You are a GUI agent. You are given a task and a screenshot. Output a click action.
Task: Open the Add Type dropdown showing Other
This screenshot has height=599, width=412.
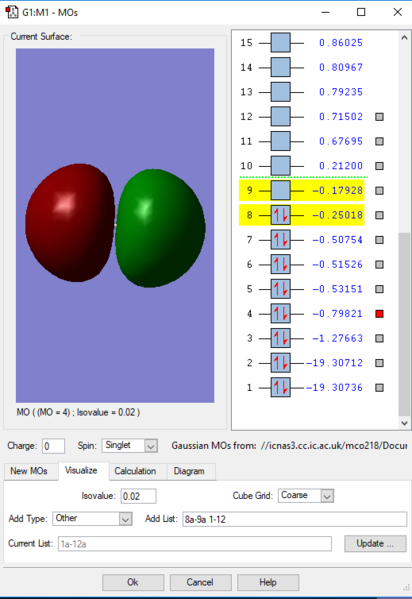[92, 518]
